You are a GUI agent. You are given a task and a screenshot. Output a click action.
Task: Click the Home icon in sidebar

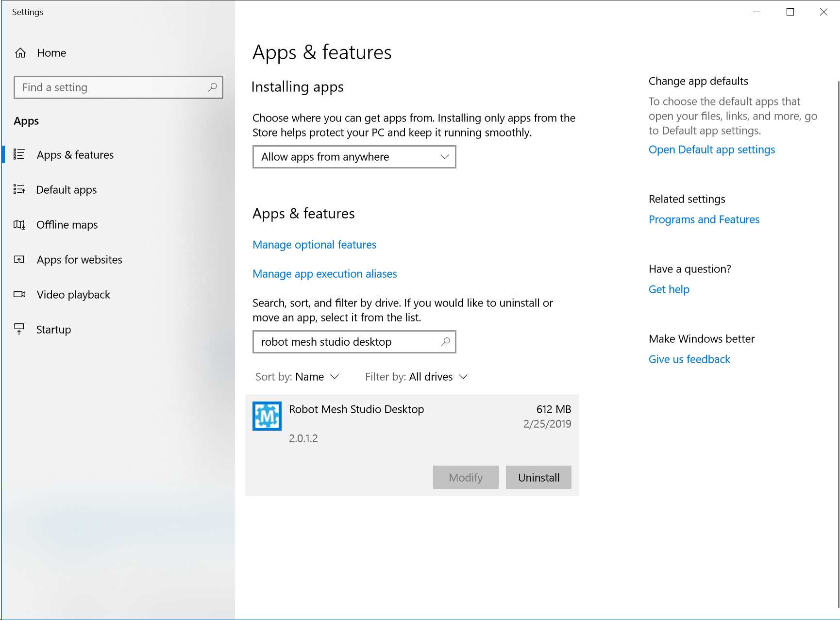[x=20, y=53]
